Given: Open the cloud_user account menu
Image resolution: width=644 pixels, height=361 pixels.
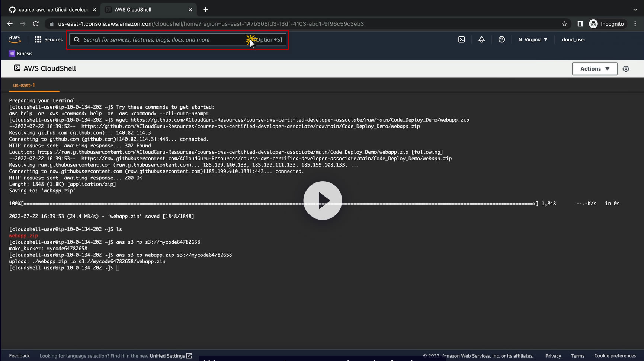Looking at the screenshot, I should [x=573, y=39].
